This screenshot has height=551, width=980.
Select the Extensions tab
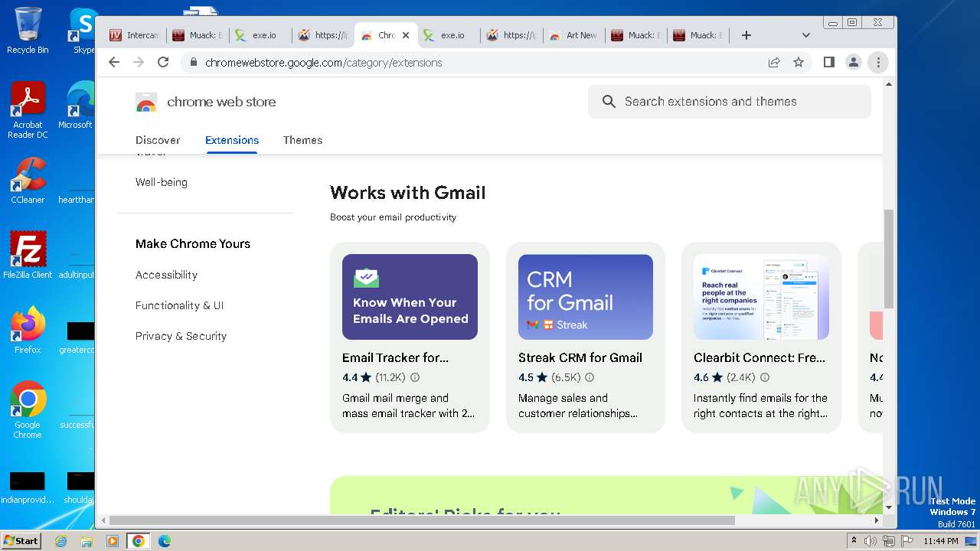pos(232,140)
